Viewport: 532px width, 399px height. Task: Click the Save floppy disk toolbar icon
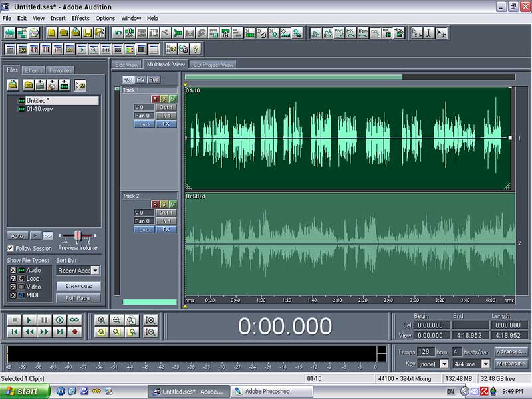(88, 33)
